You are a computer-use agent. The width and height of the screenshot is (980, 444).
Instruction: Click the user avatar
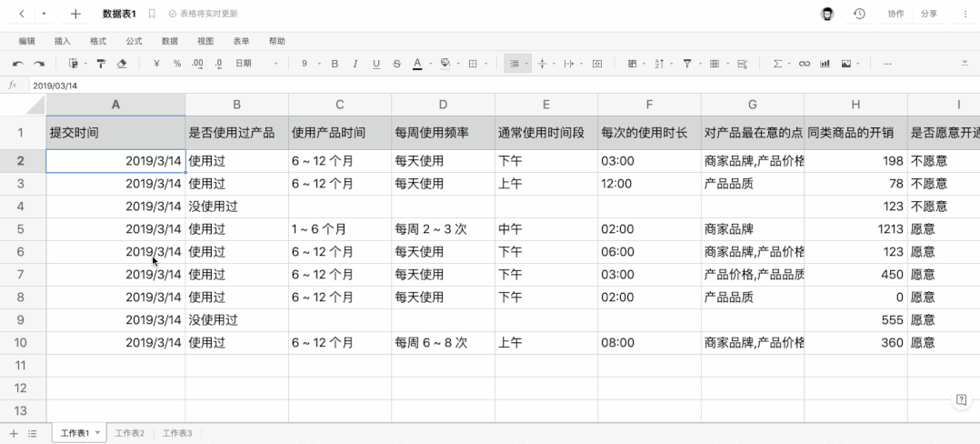pos(827,14)
